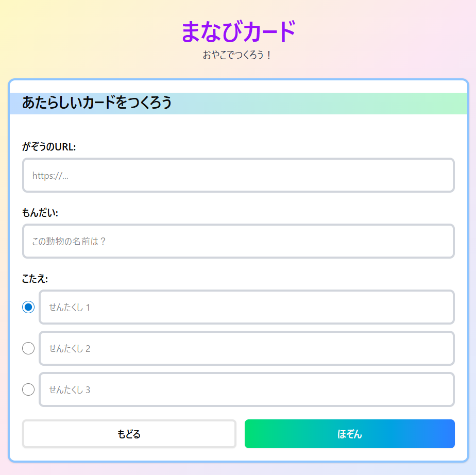This screenshot has height=475, width=476.
Task: Select the first answer radio button
Action: coord(28,307)
